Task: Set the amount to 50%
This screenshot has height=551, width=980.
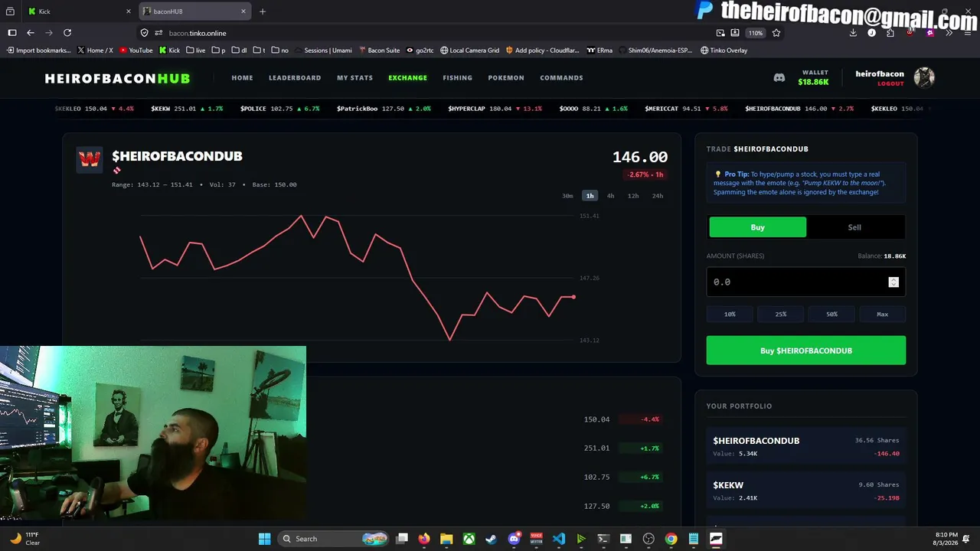Action: point(831,314)
